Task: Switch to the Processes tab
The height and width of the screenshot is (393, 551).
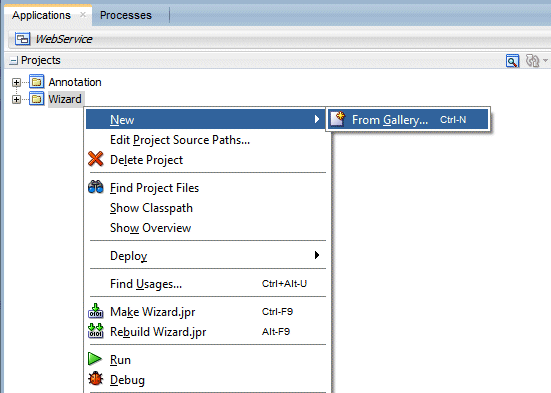Action: (126, 15)
